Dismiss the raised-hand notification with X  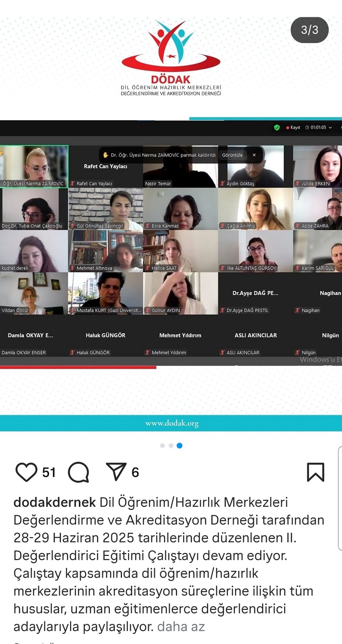(x=254, y=155)
